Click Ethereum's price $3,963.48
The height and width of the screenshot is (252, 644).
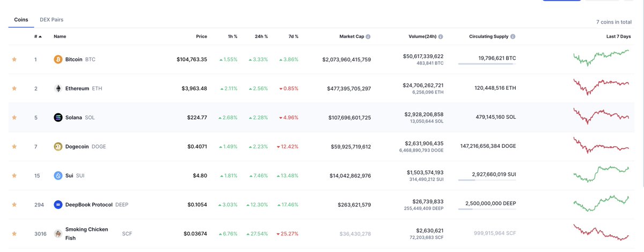pos(194,88)
